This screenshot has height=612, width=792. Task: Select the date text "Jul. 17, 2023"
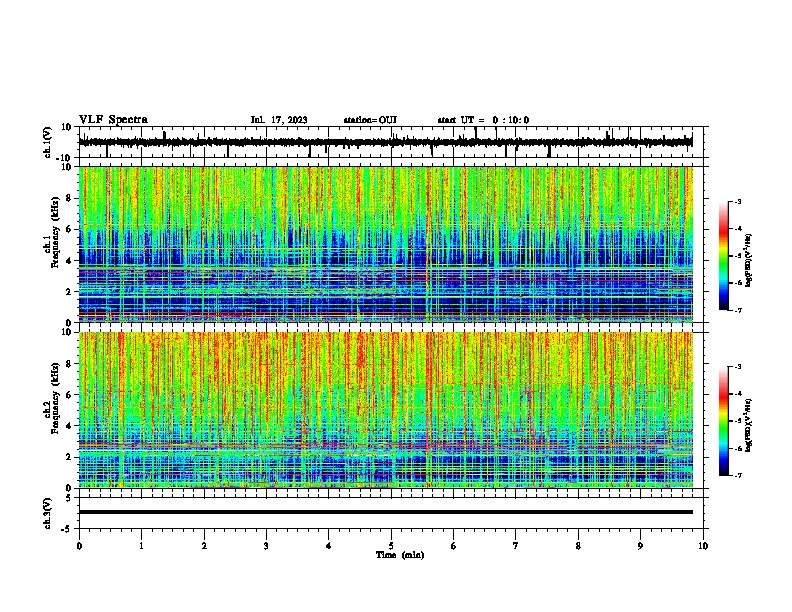(279, 120)
